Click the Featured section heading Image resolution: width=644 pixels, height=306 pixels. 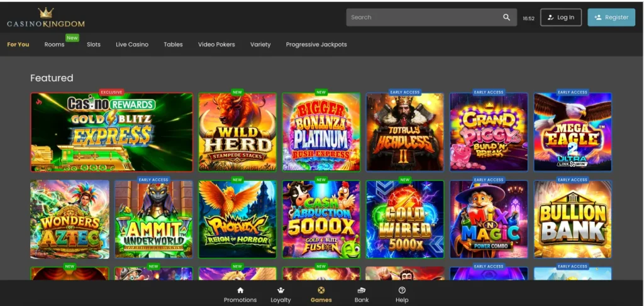pos(52,78)
